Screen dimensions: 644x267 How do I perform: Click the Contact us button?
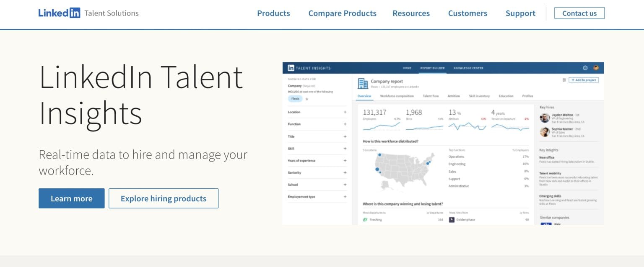[579, 13]
